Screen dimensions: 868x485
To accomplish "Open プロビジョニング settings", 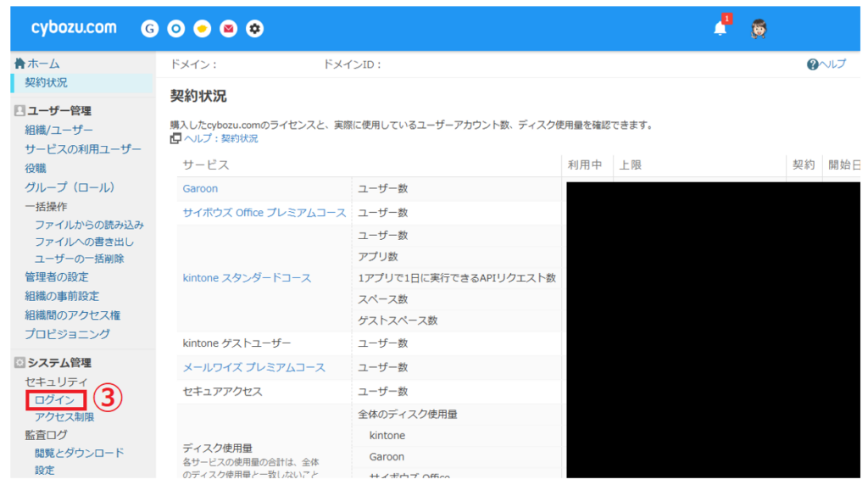I will pyautogui.click(x=67, y=334).
